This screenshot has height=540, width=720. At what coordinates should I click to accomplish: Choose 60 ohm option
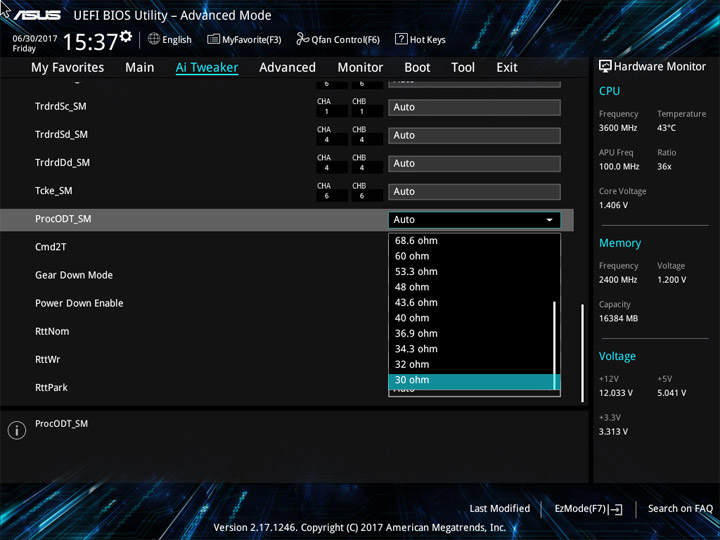[471, 256]
